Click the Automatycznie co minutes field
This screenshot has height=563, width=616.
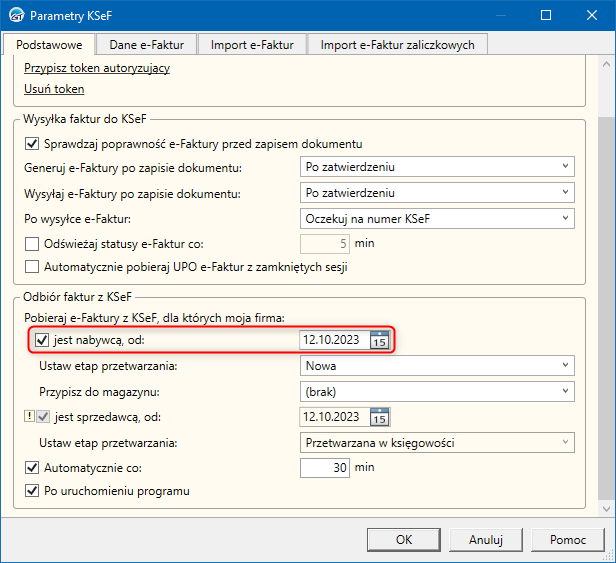[x=325, y=467]
